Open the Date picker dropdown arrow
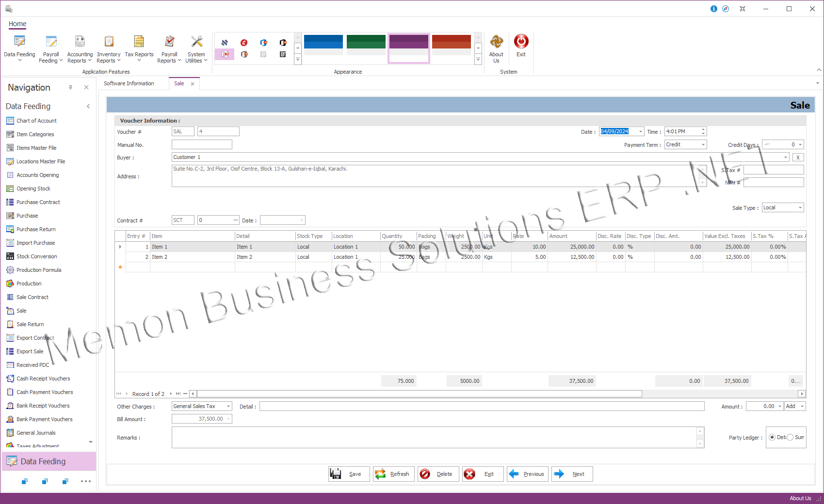This screenshot has width=824, height=504. 640,131
